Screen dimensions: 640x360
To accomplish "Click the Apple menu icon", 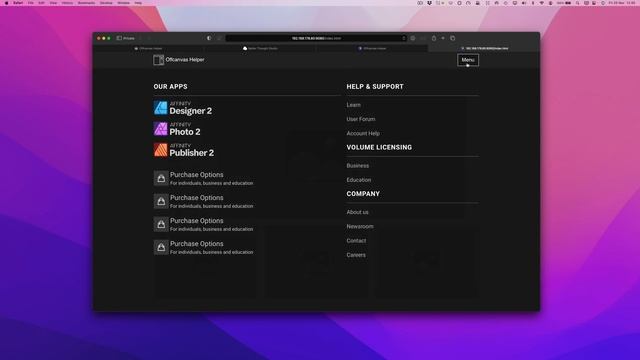I will coord(7,3).
